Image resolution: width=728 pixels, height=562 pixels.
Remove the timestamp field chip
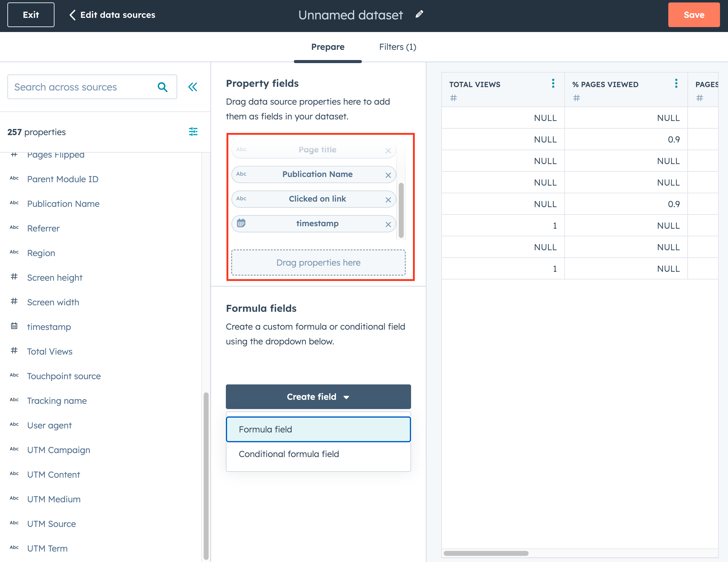388,224
